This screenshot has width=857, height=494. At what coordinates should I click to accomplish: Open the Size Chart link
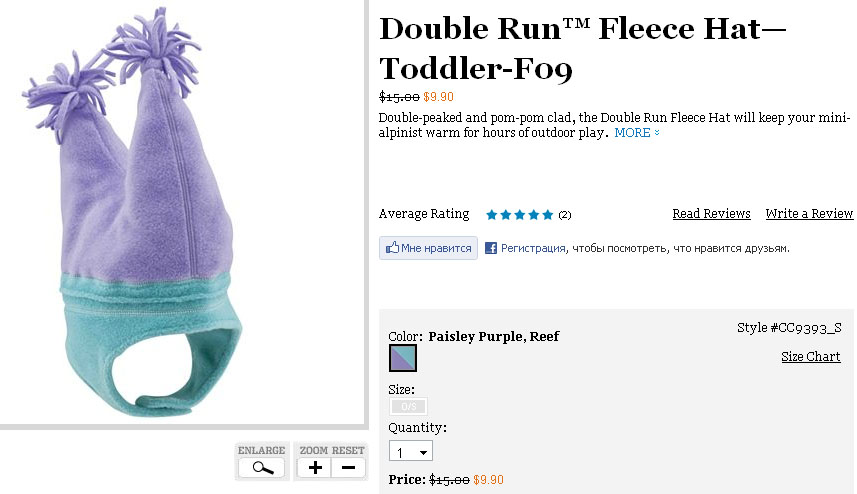pos(810,357)
